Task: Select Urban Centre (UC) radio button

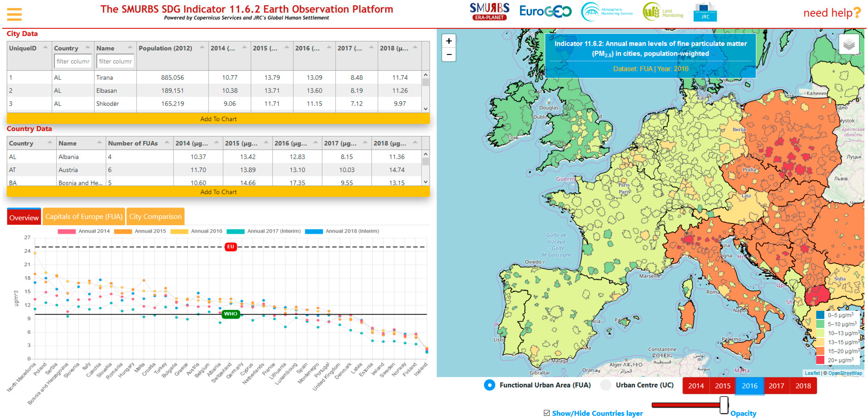Action: tap(605, 385)
